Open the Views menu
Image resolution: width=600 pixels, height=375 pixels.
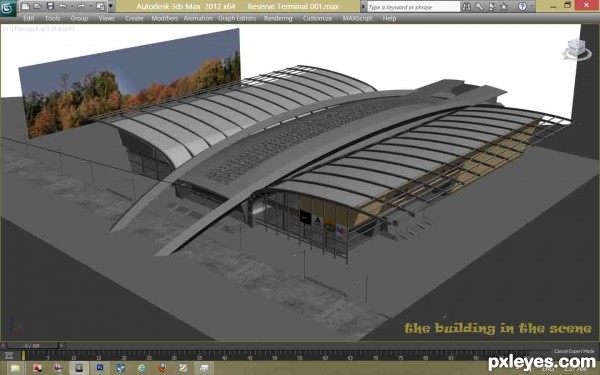107,18
